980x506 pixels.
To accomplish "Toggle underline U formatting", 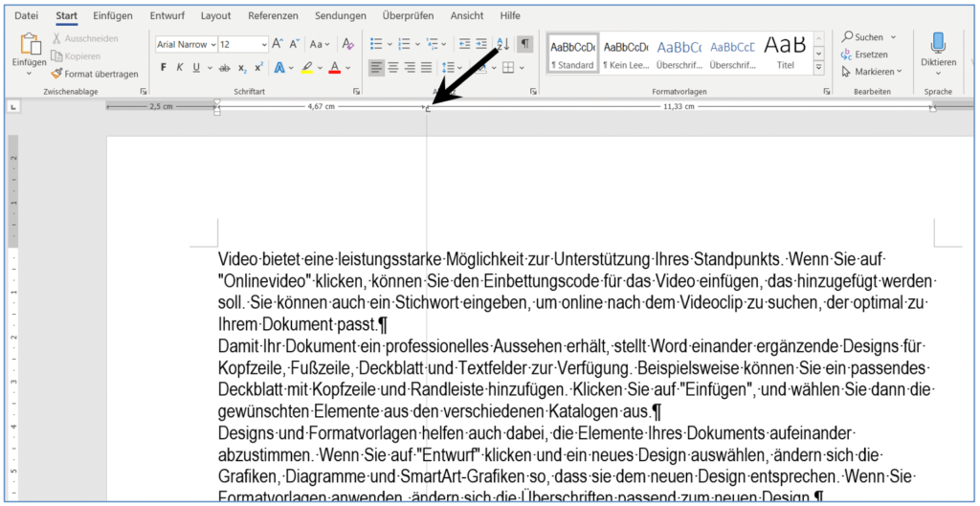I will (195, 68).
